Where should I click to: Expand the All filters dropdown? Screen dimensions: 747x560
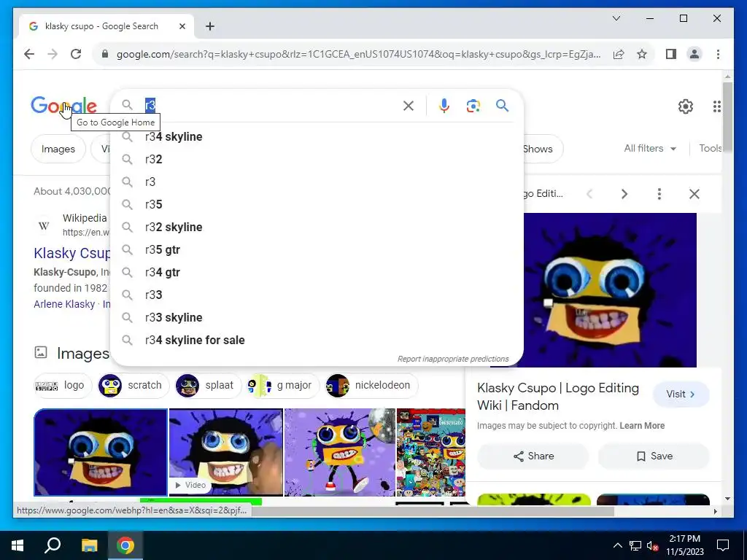(x=650, y=149)
